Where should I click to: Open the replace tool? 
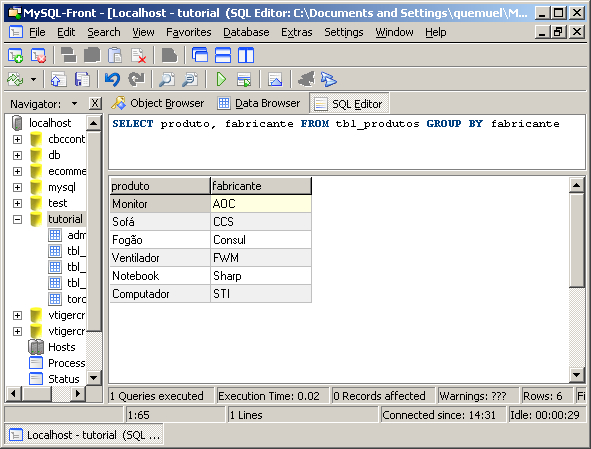coord(190,80)
